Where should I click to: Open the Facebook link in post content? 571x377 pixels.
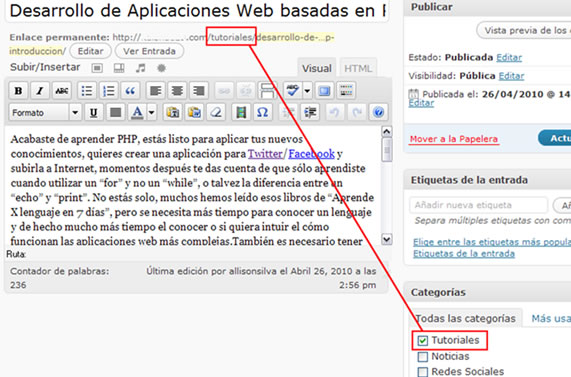pos(311,154)
